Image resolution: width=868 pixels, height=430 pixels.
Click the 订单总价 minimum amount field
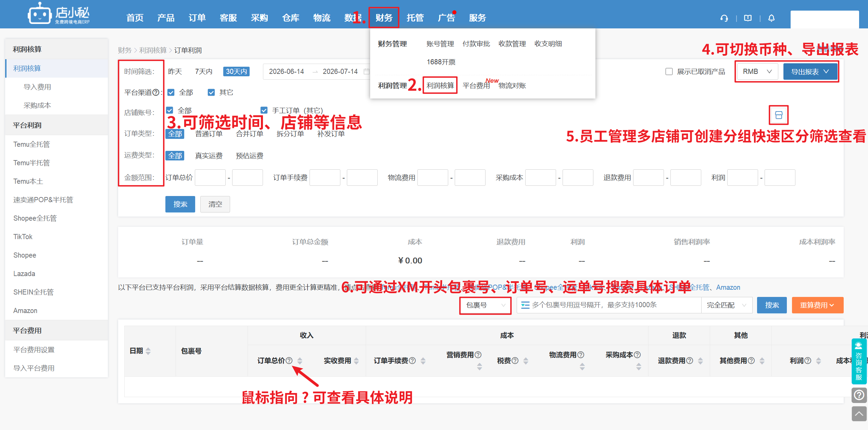point(210,178)
